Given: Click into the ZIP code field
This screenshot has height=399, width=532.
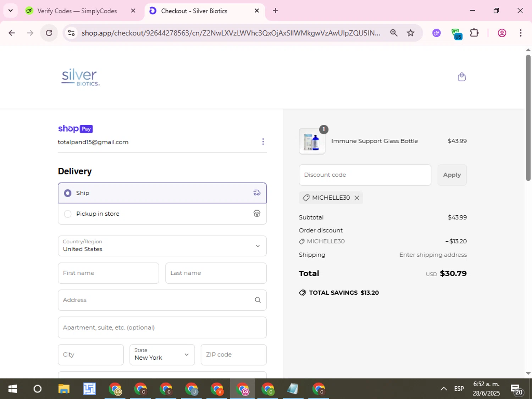Looking at the screenshot, I should (x=233, y=355).
